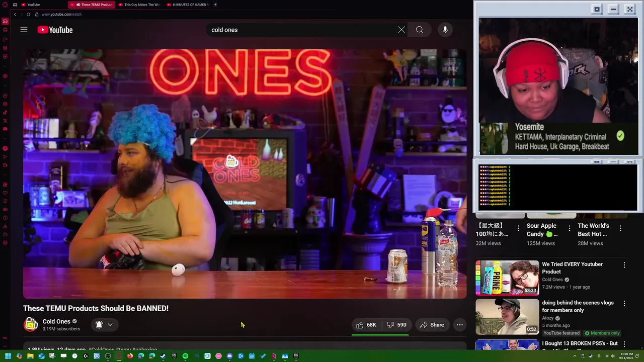Open 'doing behind the scenes vlogs' thumbnail

pos(507,317)
